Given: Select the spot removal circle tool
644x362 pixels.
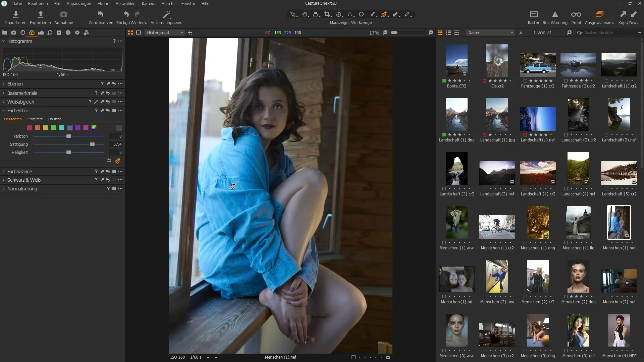Looking at the screenshot, I should point(361,14).
